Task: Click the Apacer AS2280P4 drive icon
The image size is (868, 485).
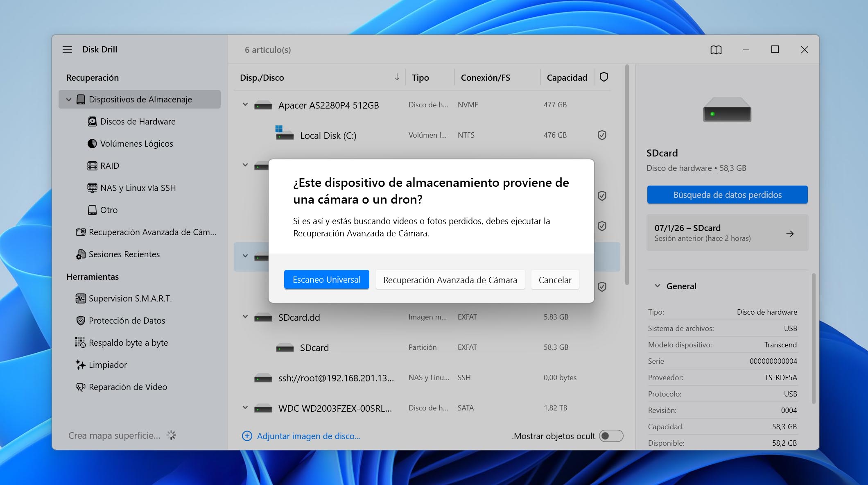Action: coord(263,106)
